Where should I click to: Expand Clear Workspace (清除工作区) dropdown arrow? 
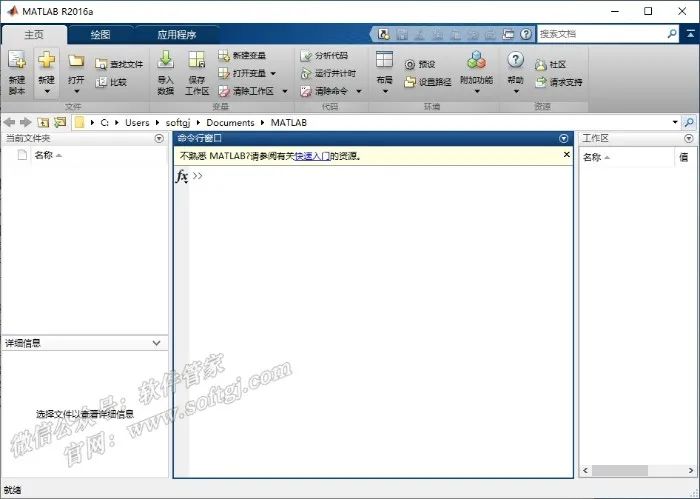pos(285,91)
